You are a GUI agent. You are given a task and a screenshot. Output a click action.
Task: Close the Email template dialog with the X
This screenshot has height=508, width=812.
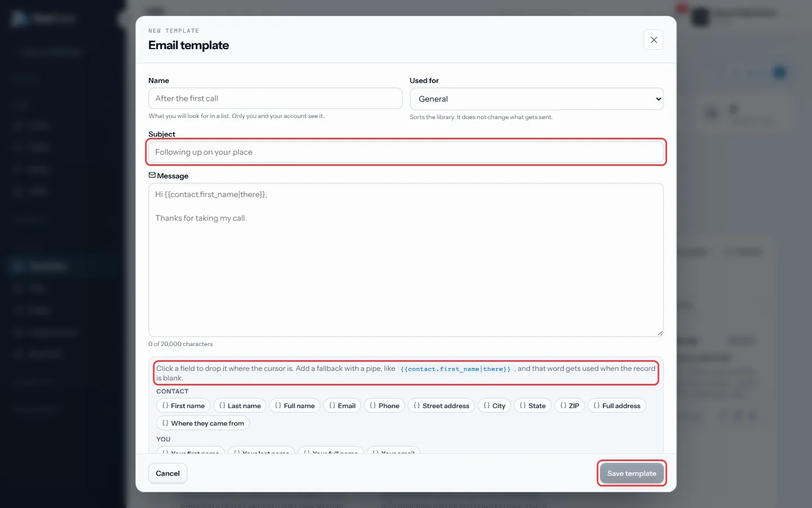click(654, 40)
